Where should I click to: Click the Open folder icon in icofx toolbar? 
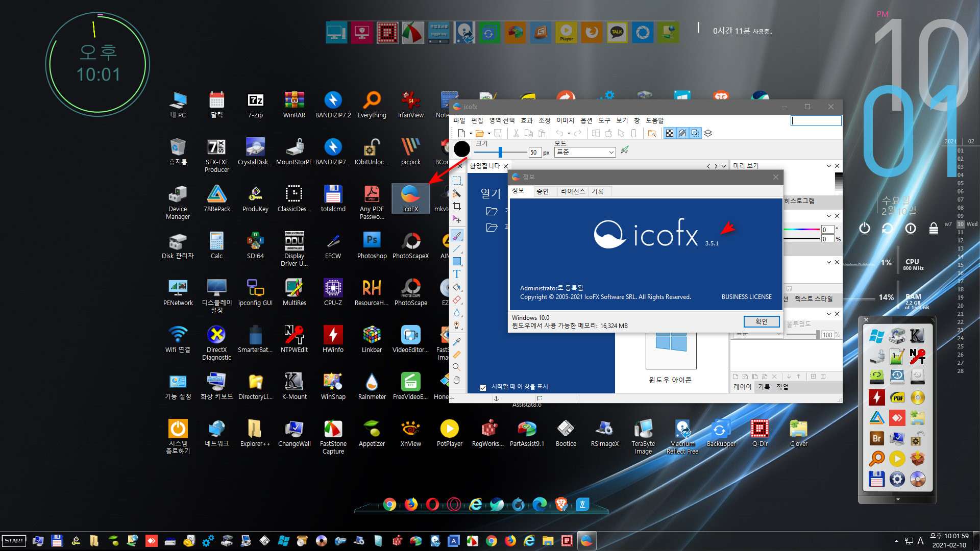pos(479,133)
